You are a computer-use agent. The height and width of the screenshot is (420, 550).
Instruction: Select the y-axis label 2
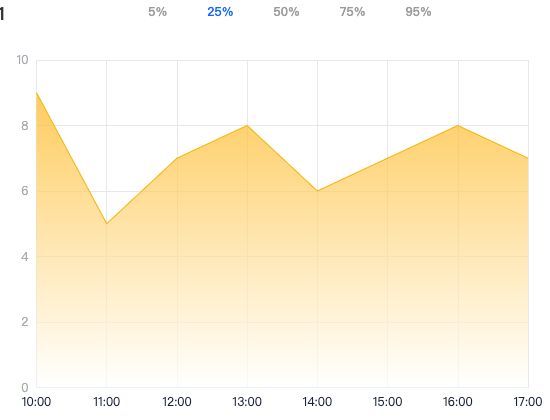[x=25, y=322]
